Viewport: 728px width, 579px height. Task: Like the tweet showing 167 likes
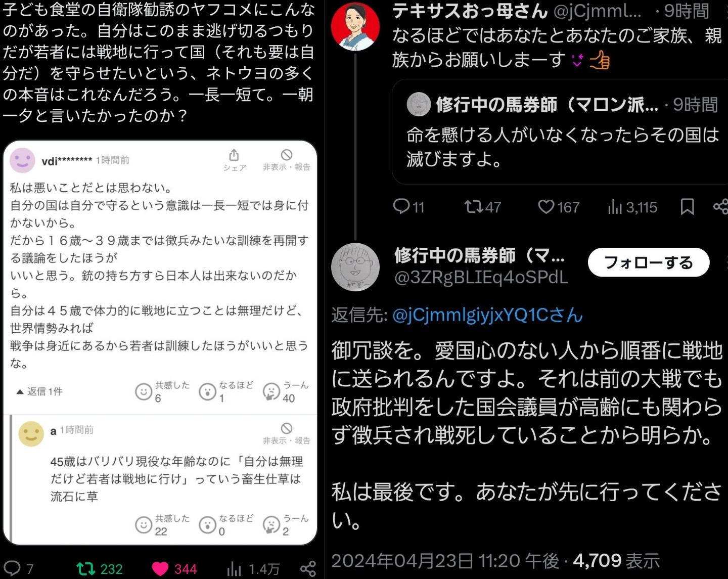click(558, 207)
